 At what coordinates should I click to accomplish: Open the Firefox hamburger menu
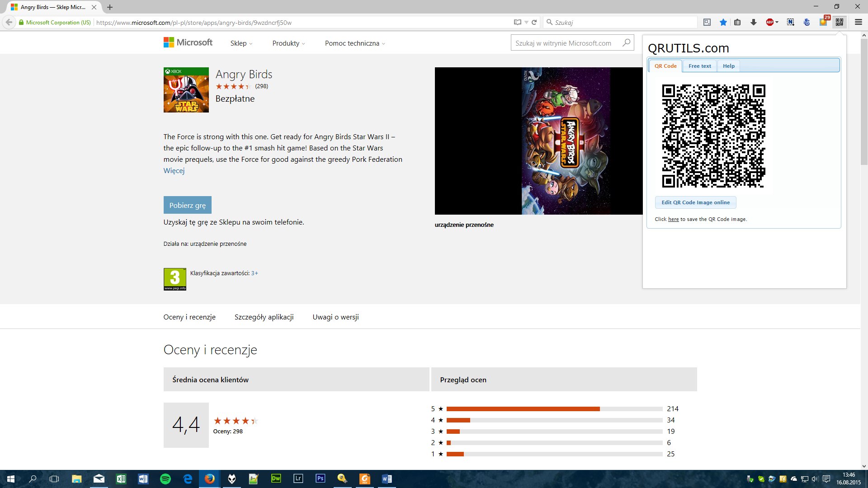coord(858,22)
